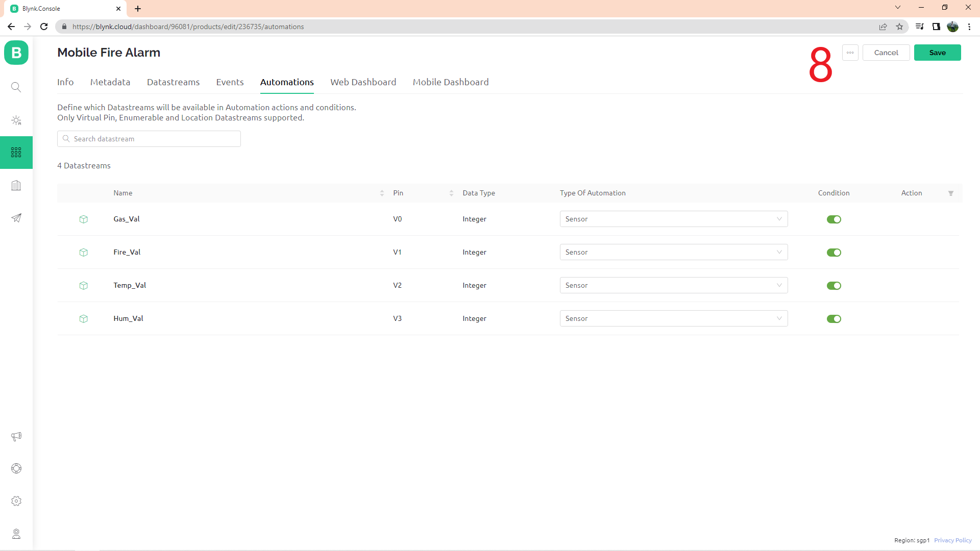The image size is (980, 551).
Task: Open the megaphone announcements icon
Action: [16, 436]
